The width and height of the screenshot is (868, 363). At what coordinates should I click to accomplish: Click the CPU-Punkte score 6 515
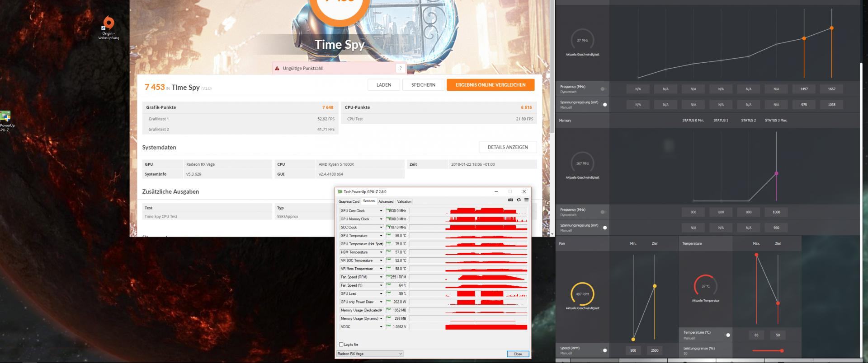[526, 107]
